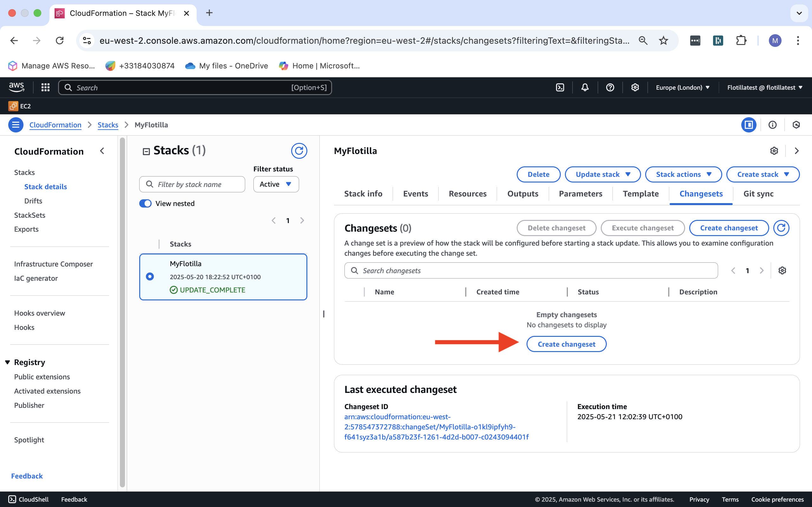Image resolution: width=812 pixels, height=507 pixels.
Task: Open the notifications bell
Action: pos(585,87)
